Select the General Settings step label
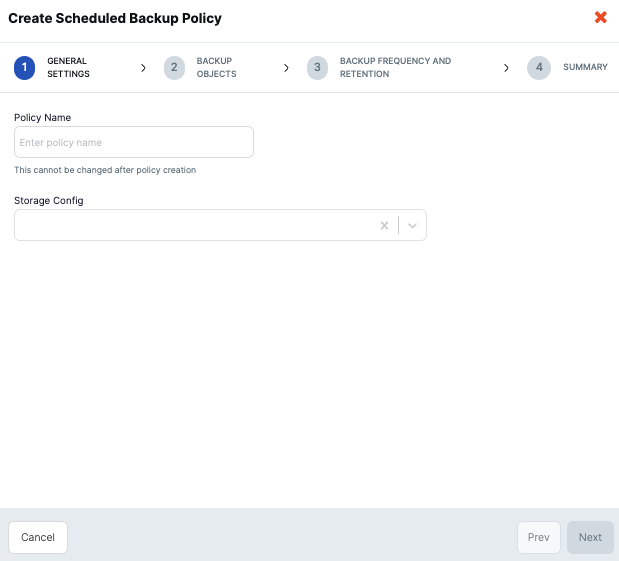This screenshot has width=619, height=561. (68, 68)
